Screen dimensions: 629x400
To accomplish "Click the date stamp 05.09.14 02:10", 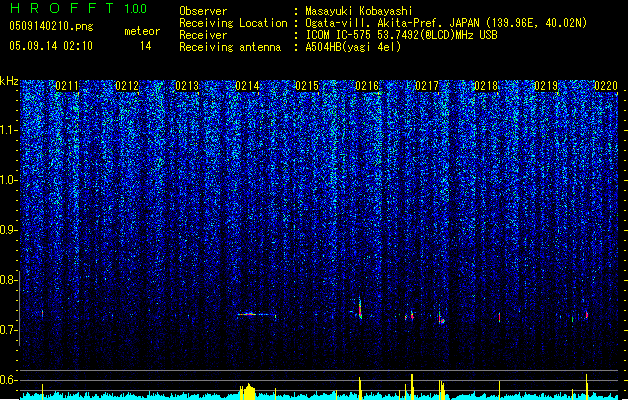I will [x=51, y=46].
